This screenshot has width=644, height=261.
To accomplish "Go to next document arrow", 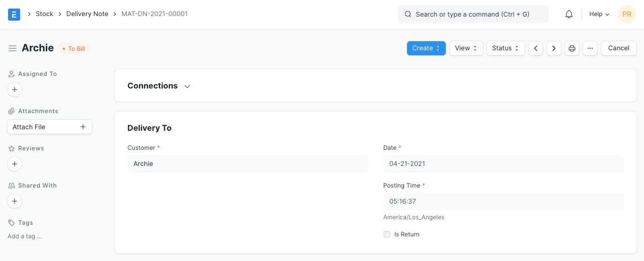I will (x=554, y=48).
